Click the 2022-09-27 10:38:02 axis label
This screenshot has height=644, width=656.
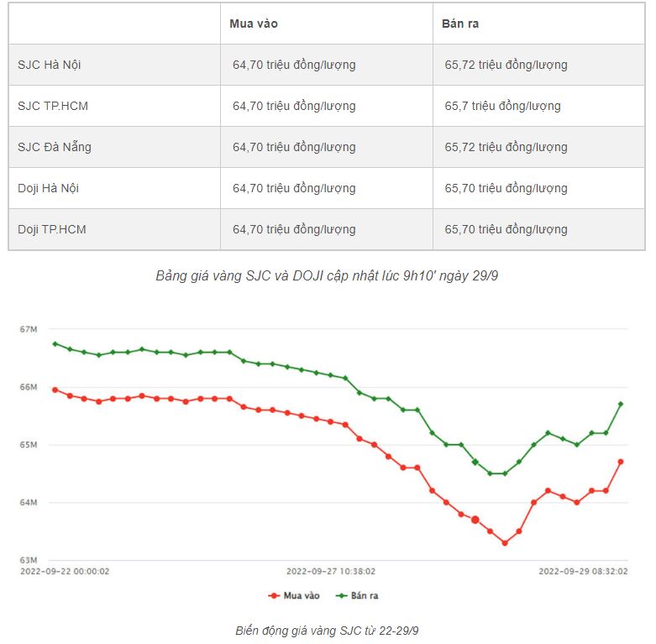(x=331, y=571)
